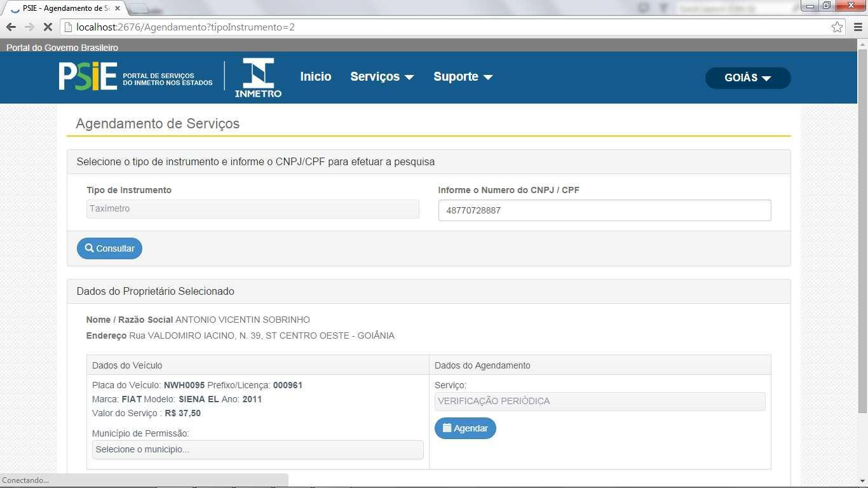This screenshot has width=868, height=488.
Task: Click the Prefixo/Licença value 000961
Action: point(288,385)
